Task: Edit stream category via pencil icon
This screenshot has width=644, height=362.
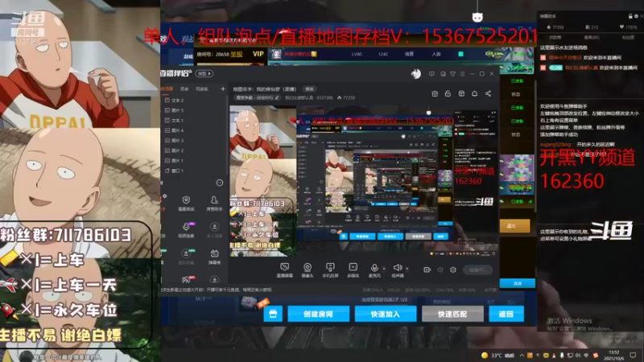Action: [277, 97]
